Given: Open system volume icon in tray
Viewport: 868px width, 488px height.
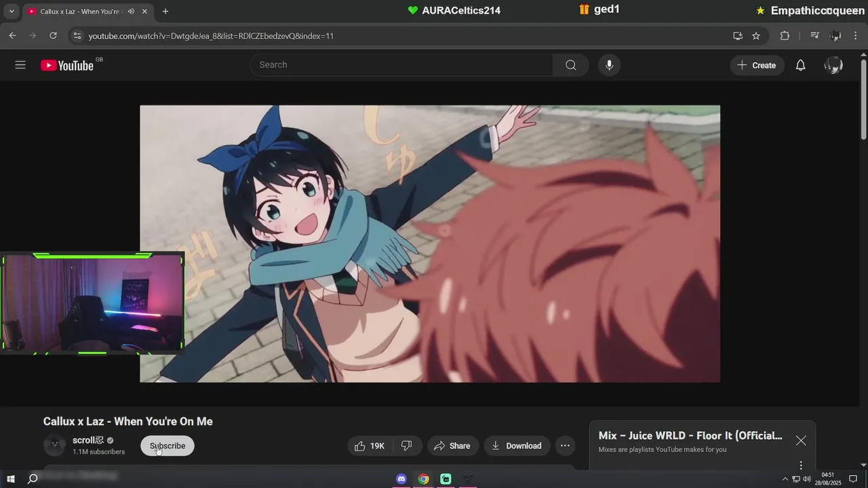Looking at the screenshot, I should pos(807,479).
